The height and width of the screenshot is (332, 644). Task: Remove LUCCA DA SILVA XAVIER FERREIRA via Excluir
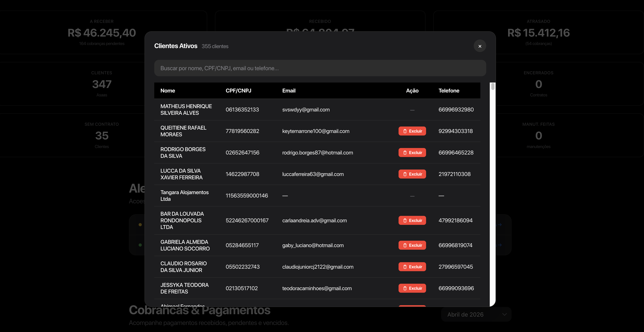pos(412,174)
